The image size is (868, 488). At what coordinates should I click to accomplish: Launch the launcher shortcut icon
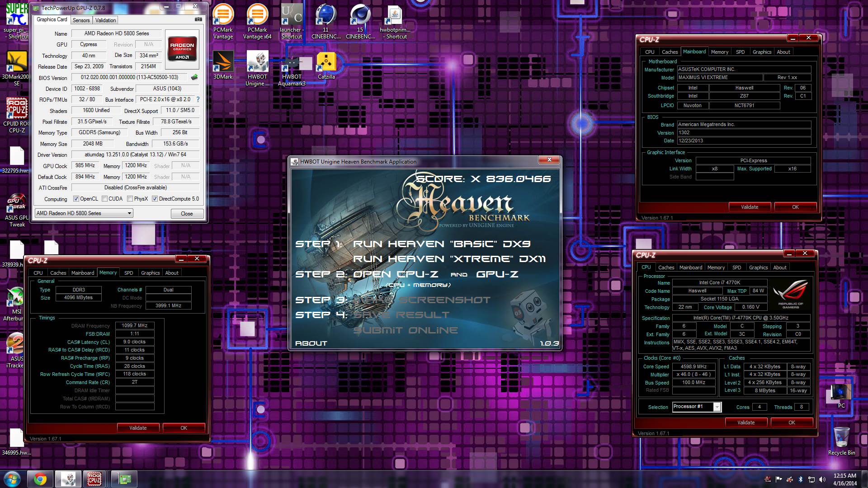pyautogui.click(x=292, y=21)
